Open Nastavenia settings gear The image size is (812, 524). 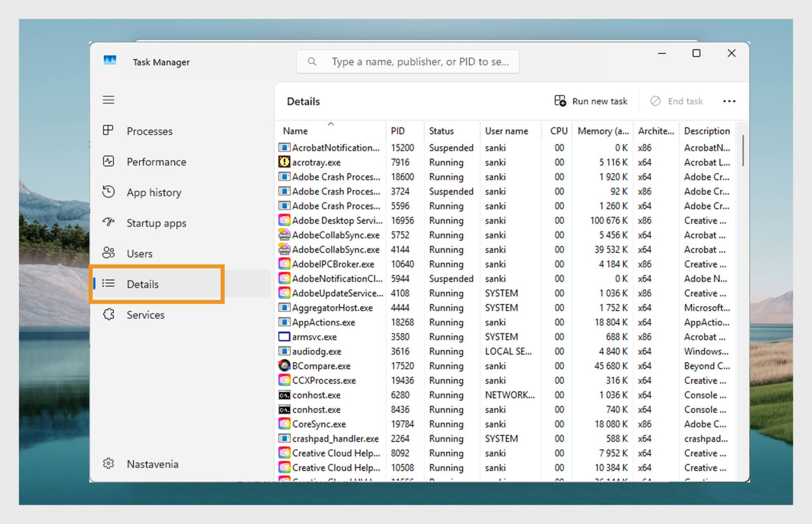(108, 464)
